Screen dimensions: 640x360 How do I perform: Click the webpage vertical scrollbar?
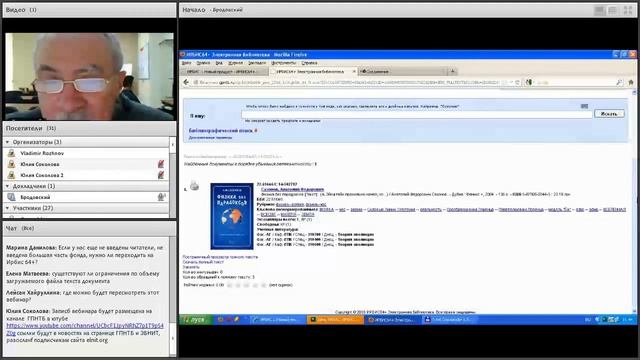pyautogui.click(x=634, y=202)
